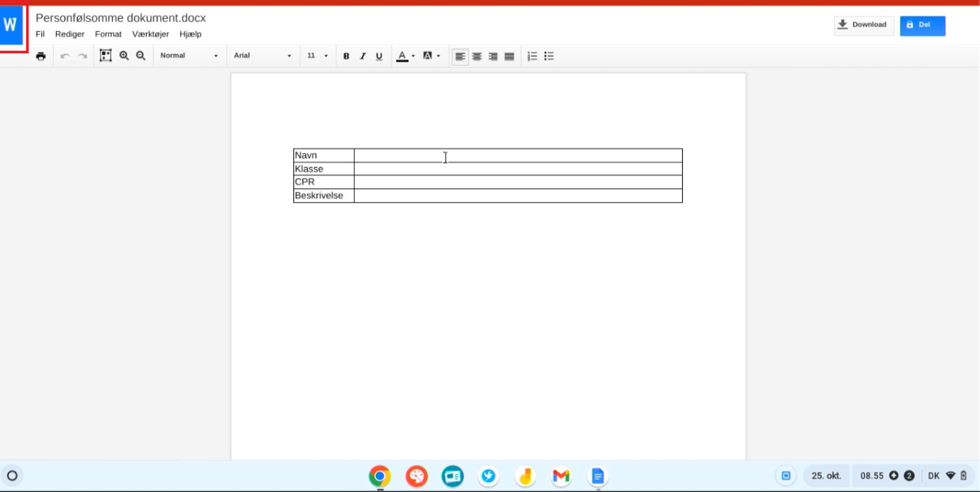
Task: Click the fit-to-page zoom icon
Action: point(105,56)
